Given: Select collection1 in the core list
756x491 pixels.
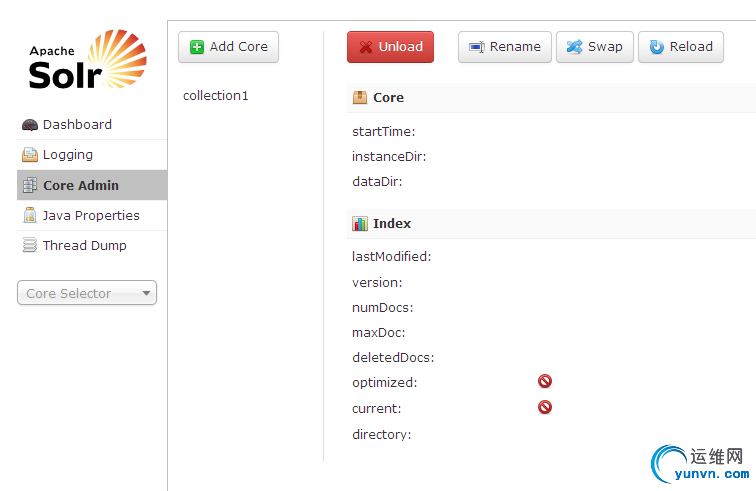Looking at the screenshot, I should [x=216, y=95].
